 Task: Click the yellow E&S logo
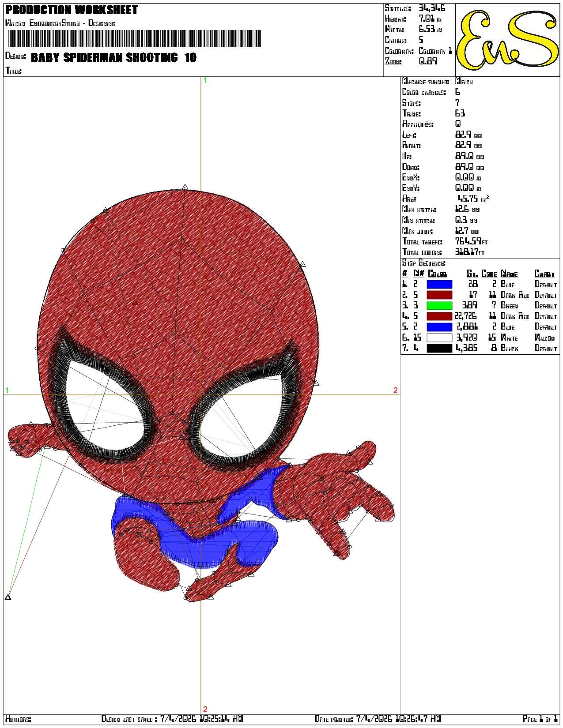click(x=507, y=40)
